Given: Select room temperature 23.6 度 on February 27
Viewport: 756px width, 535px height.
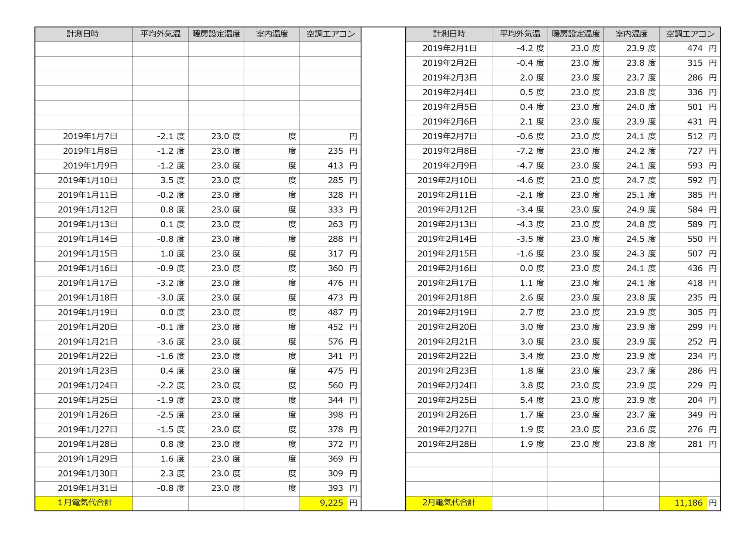Looking at the screenshot, I should click(631, 430).
